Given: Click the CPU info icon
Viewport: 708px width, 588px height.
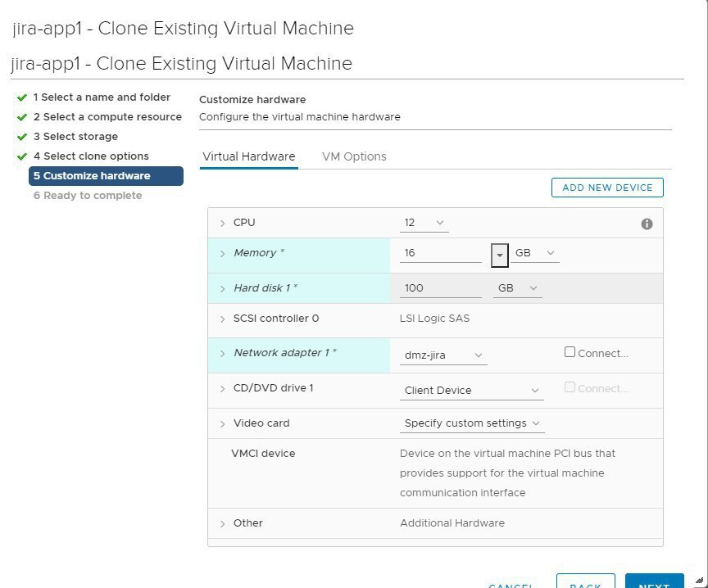Looking at the screenshot, I should click(x=647, y=224).
